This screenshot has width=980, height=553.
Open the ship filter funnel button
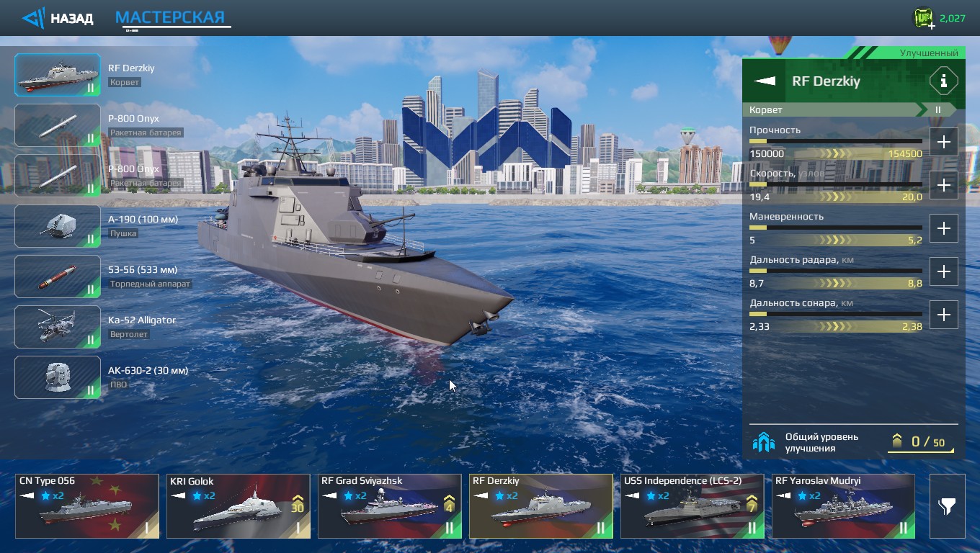[947, 506]
